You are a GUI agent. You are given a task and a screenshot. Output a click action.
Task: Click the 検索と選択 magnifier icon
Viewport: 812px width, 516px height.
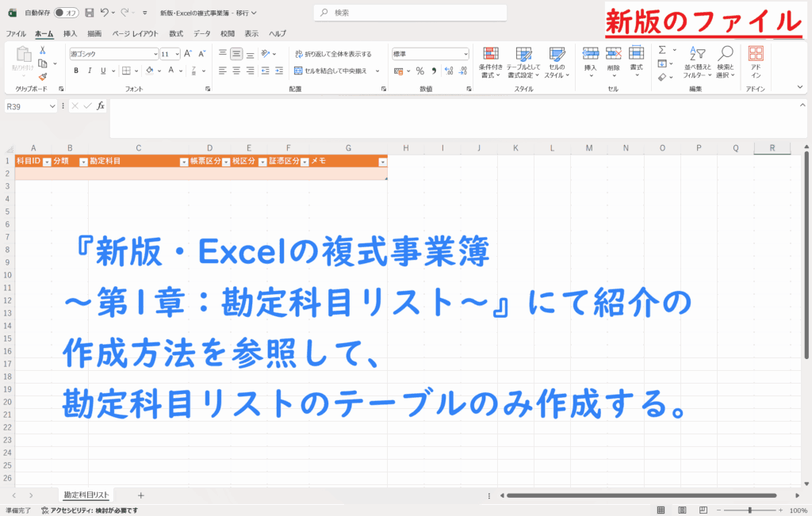tap(725, 61)
